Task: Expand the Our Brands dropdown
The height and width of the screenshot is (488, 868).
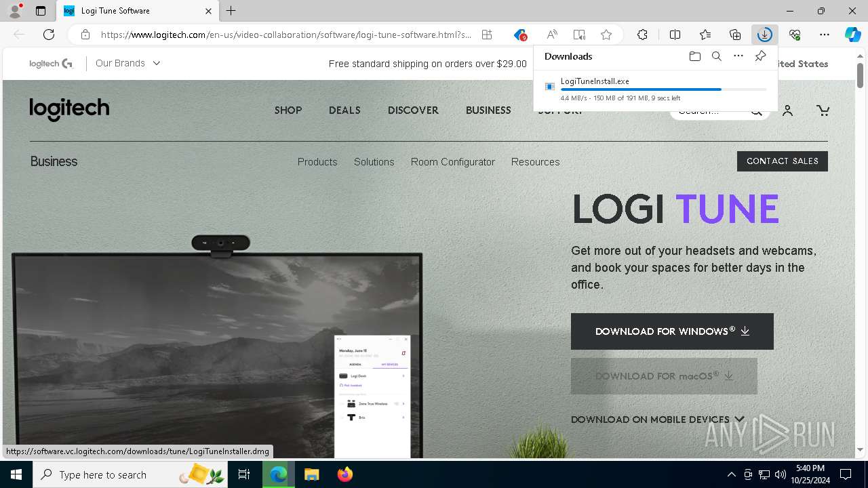Action: point(128,63)
